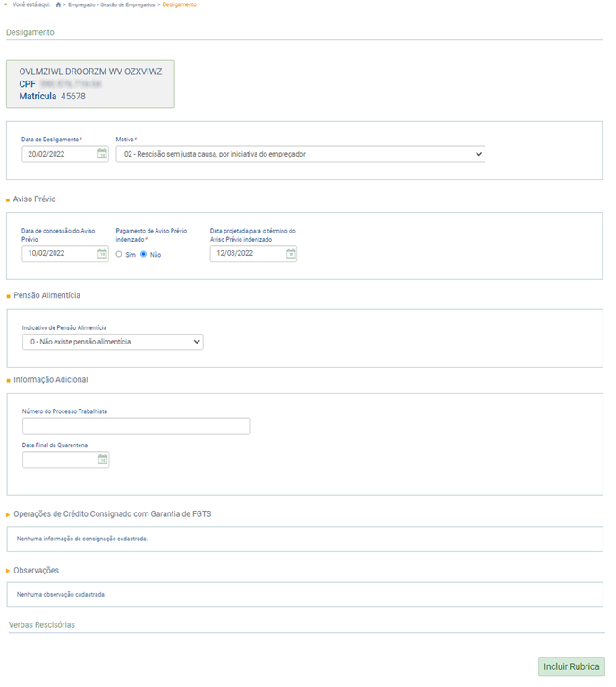Viewport: 616px width, 687px height.
Task: Select 'Não' for Aviso Prévio indenizado
Action: (143, 254)
